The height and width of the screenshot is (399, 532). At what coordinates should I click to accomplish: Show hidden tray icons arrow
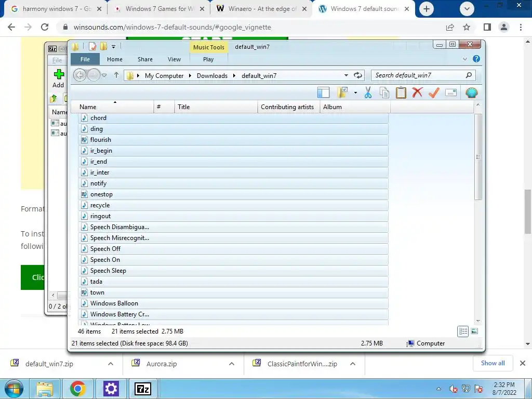[x=438, y=389]
